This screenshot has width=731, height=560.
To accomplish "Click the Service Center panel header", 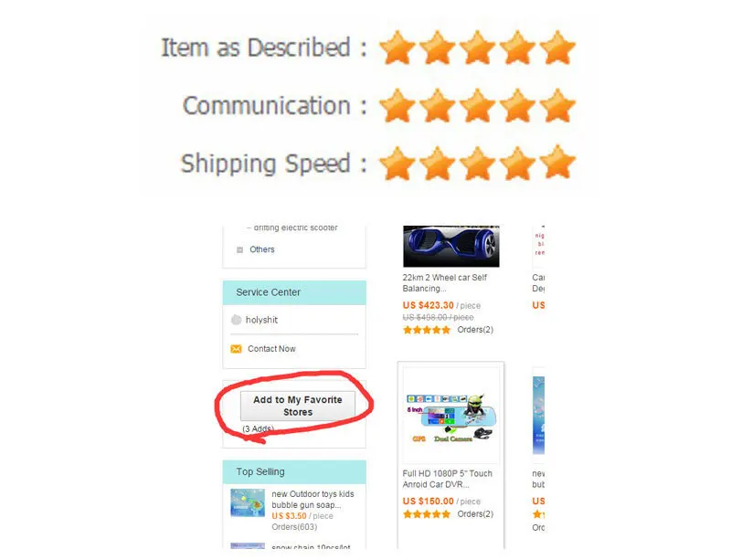I will 294,293.
